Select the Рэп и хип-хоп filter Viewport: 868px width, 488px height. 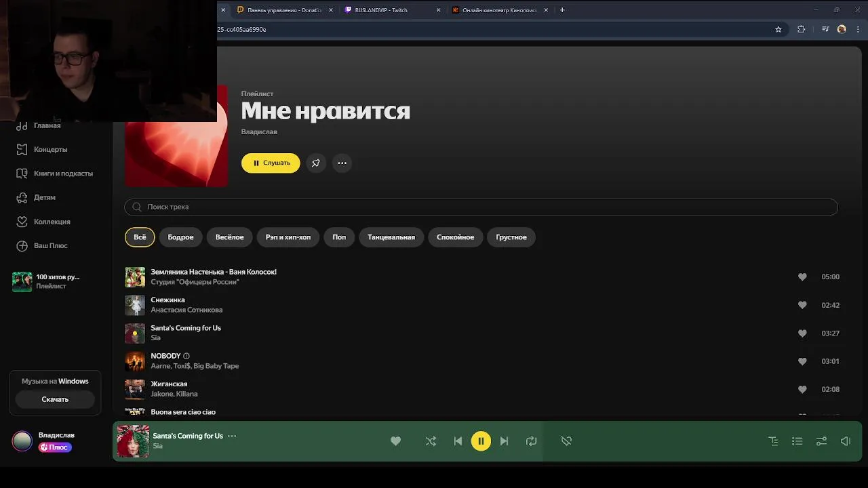pyautogui.click(x=288, y=237)
